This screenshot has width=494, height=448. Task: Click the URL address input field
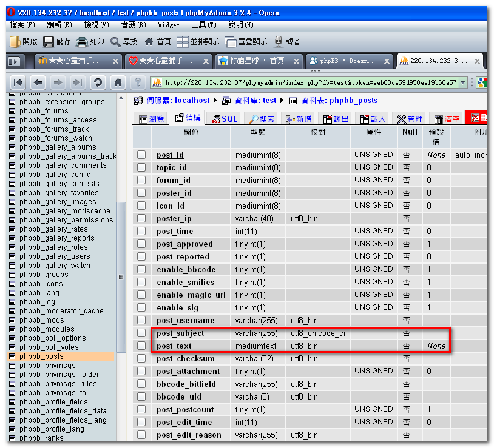click(310, 82)
